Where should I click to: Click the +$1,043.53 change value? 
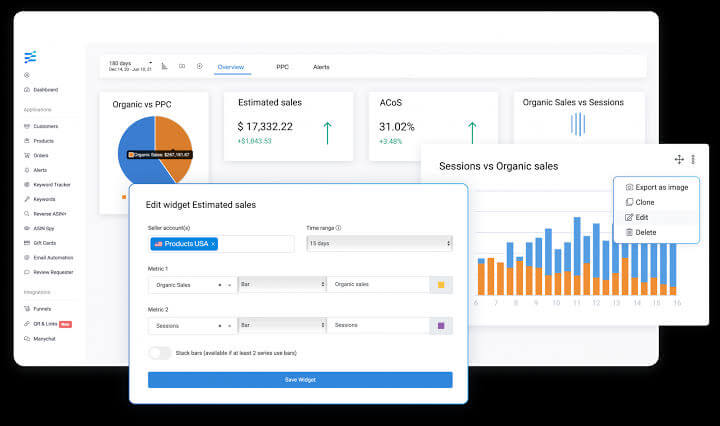click(254, 141)
